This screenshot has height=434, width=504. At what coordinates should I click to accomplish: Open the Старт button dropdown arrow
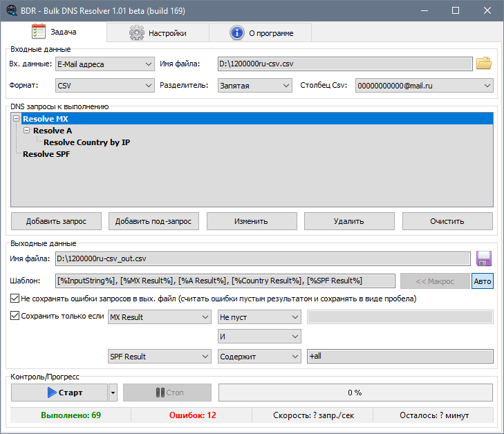113,393
